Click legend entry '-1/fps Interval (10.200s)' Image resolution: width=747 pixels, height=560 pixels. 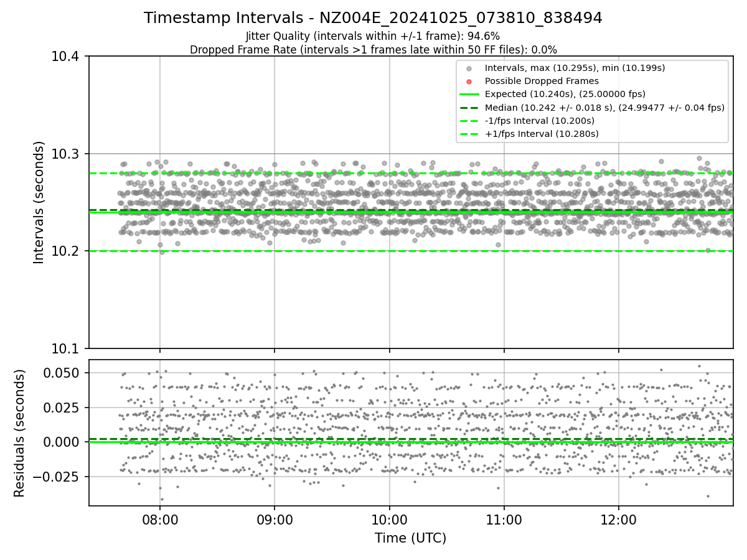pos(539,121)
